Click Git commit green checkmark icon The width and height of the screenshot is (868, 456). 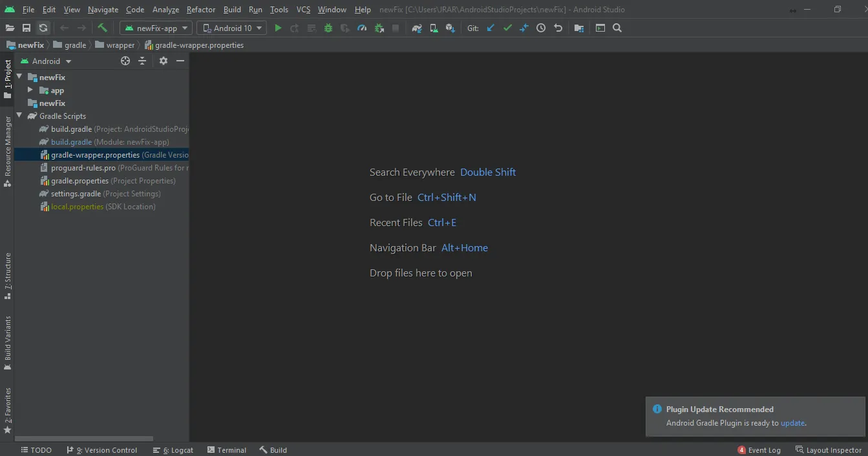[x=507, y=28]
